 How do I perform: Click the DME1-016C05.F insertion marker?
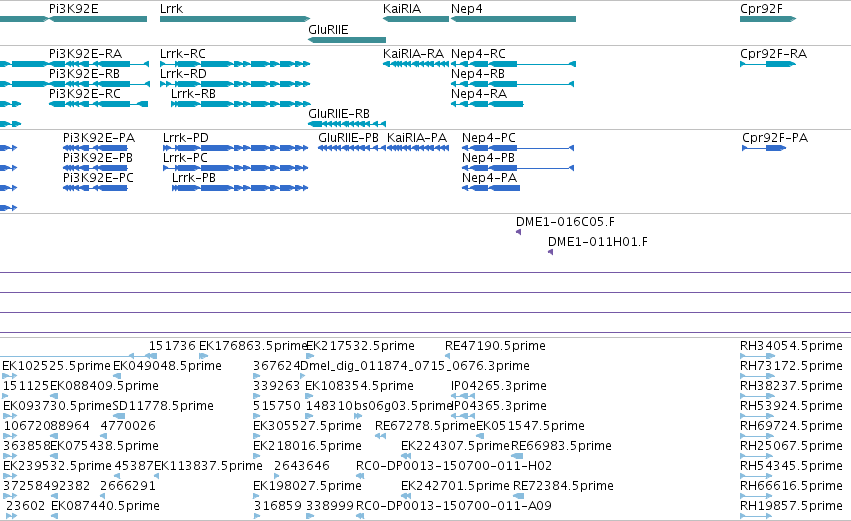pyautogui.click(x=518, y=232)
